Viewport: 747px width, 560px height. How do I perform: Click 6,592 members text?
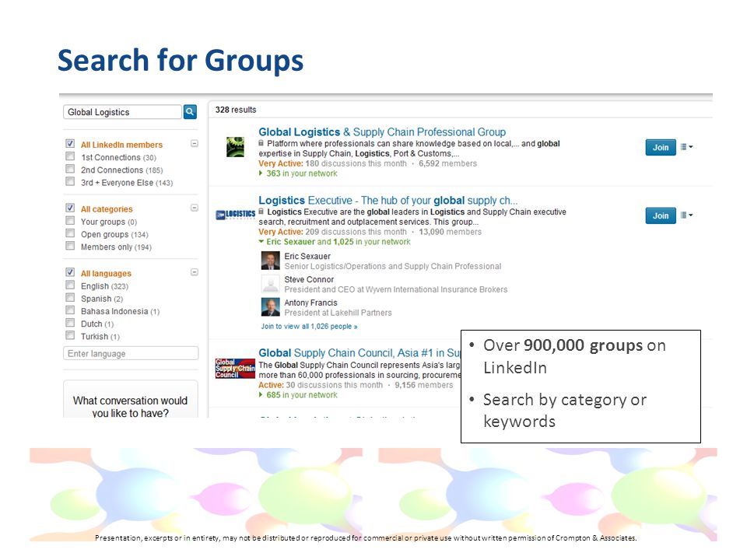coord(448,163)
